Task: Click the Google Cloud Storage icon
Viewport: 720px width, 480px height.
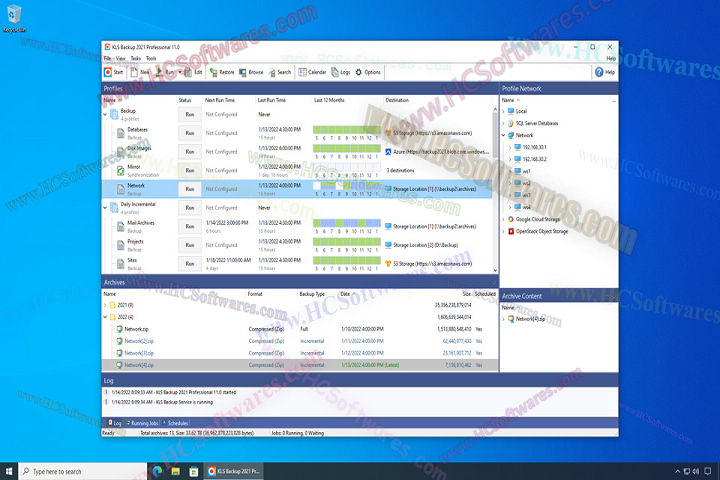Action: click(x=511, y=219)
